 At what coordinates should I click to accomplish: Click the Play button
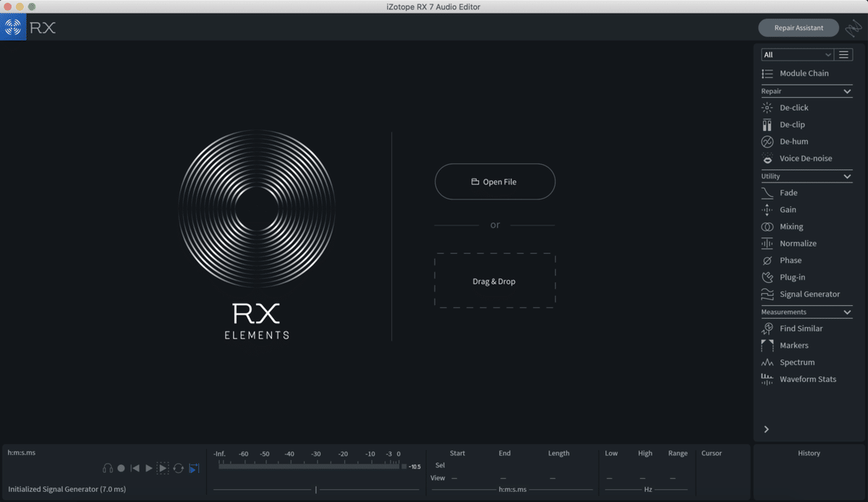click(148, 469)
